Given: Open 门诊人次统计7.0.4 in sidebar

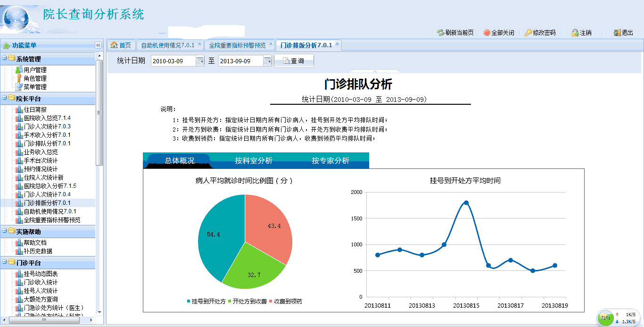Looking at the screenshot, I should [47, 194].
